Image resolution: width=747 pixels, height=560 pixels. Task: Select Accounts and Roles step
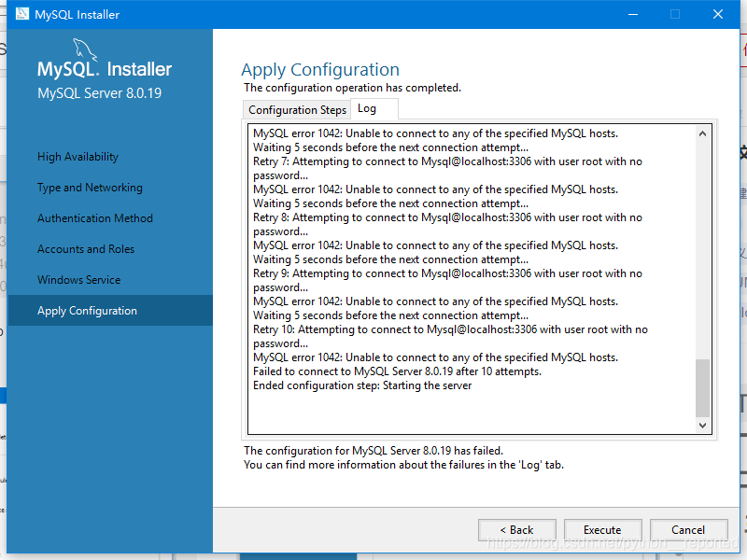coord(86,249)
